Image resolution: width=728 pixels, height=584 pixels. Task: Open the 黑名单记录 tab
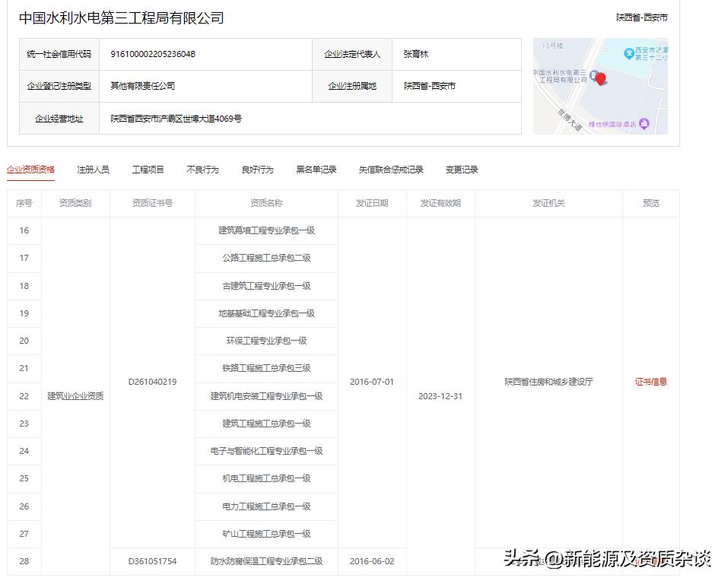(316, 170)
